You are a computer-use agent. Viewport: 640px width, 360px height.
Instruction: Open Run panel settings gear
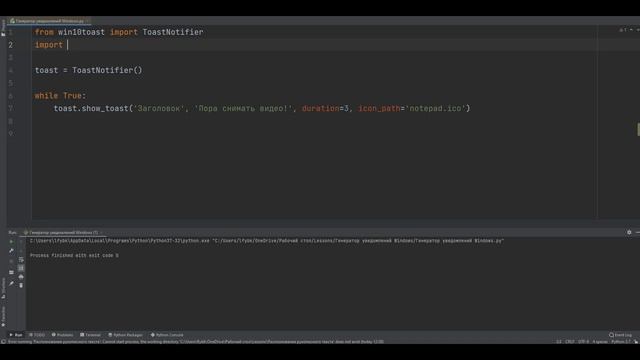coord(629,232)
